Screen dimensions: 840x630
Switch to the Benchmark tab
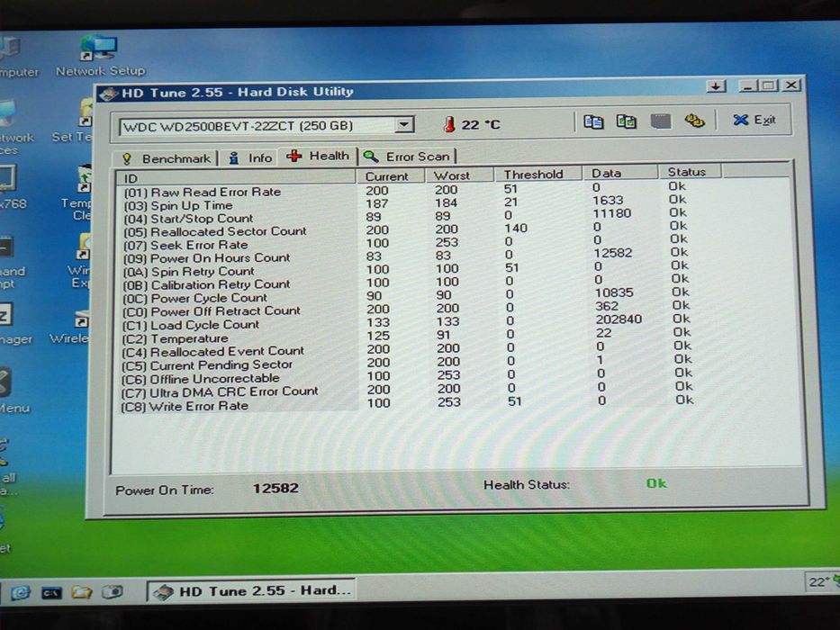point(167,158)
